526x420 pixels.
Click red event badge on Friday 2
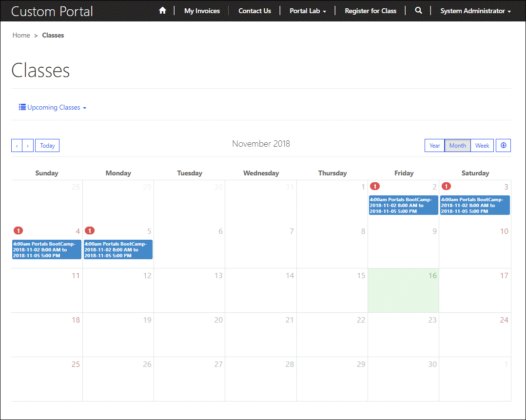375,186
